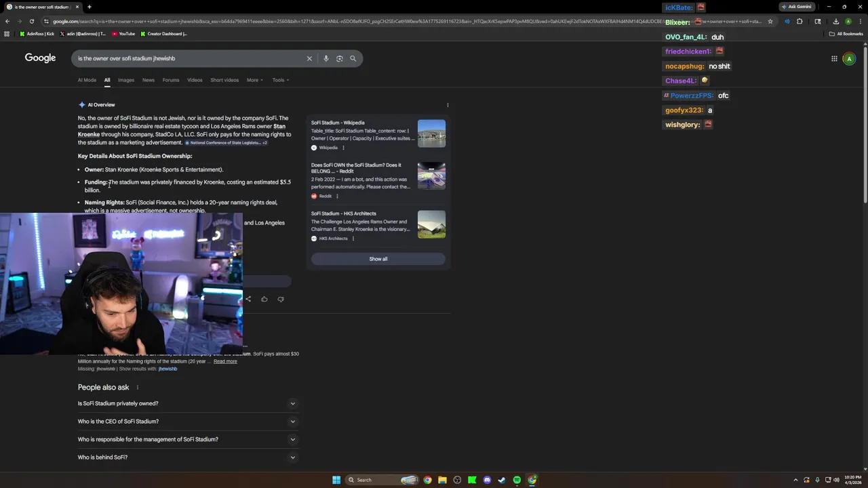Image resolution: width=868 pixels, height=488 pixels.
Task: Open a new browser tab
Action: (x=89, y=7)
